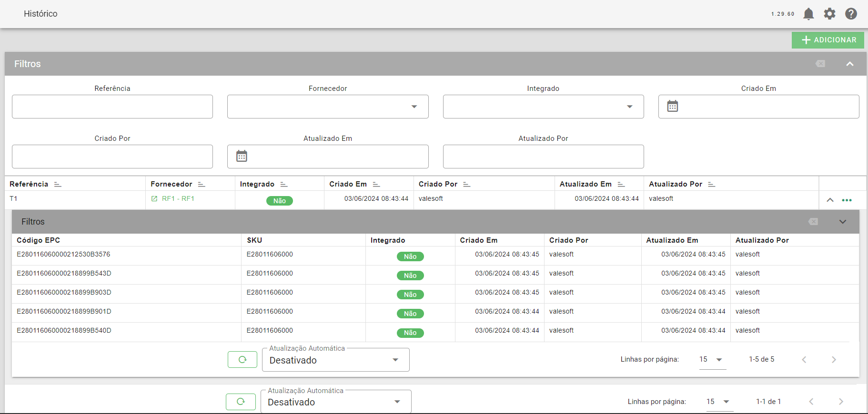
Task: Sort by Referência column icon
Action: coord(58,184)
